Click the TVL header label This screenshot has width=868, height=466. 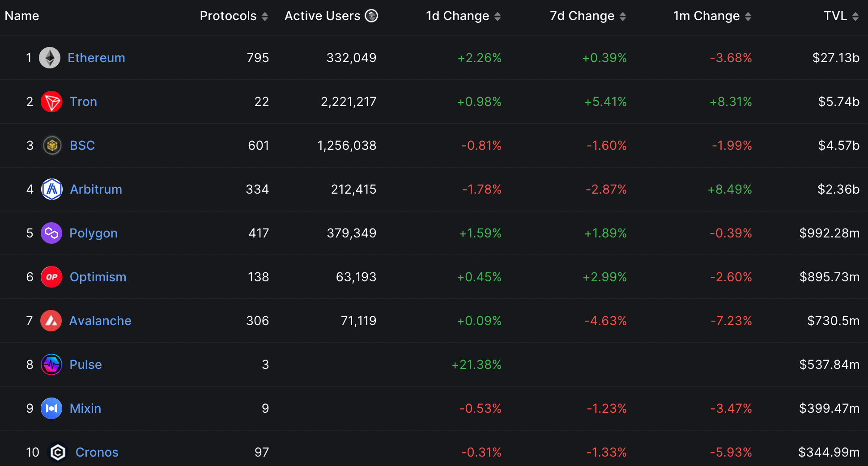[835, 16]
